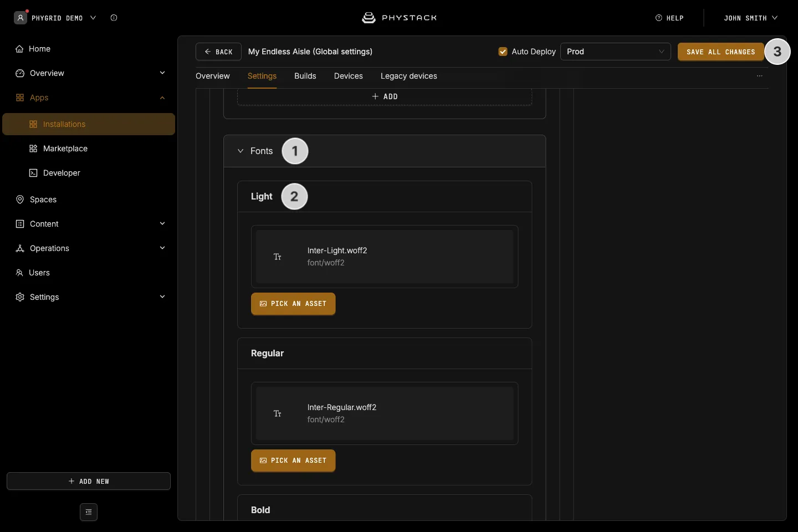
Task: Select the Settings tab
Action: pos(262,76)
